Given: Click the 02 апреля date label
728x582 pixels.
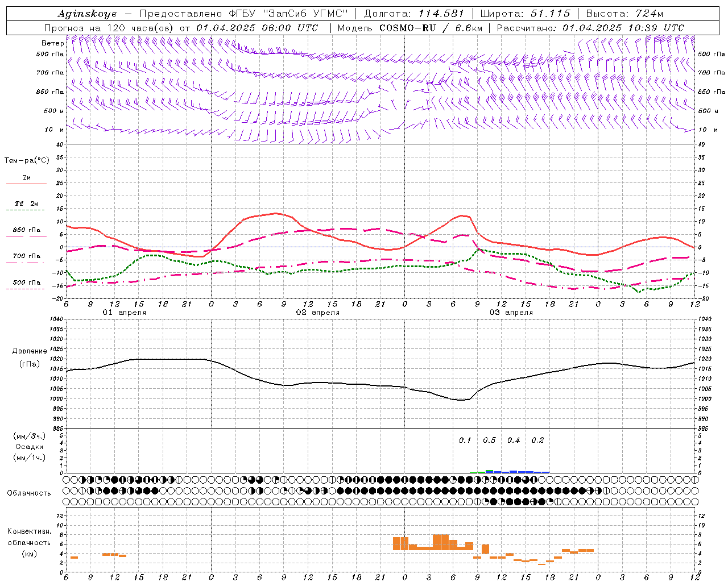Looking at the screenshot, I should 317,313.
